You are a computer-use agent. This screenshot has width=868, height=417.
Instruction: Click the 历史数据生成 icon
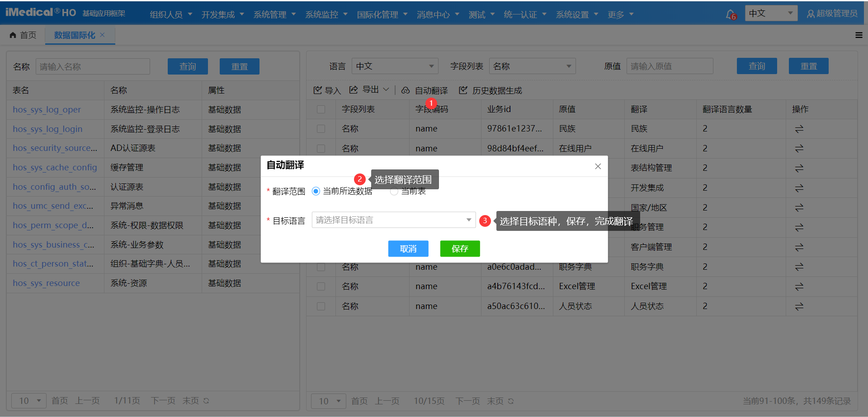(x=463, y=90)
